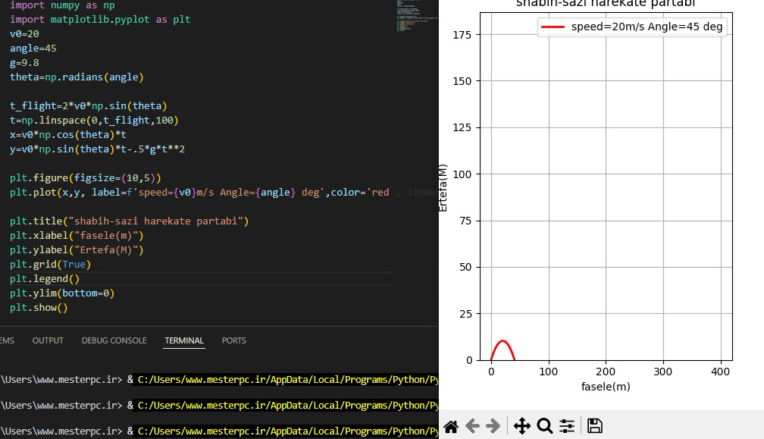The image size is (764, 439).
Task: Place cursor on 'theta=np.radians(angle)' line
Action: pos(76,77)
